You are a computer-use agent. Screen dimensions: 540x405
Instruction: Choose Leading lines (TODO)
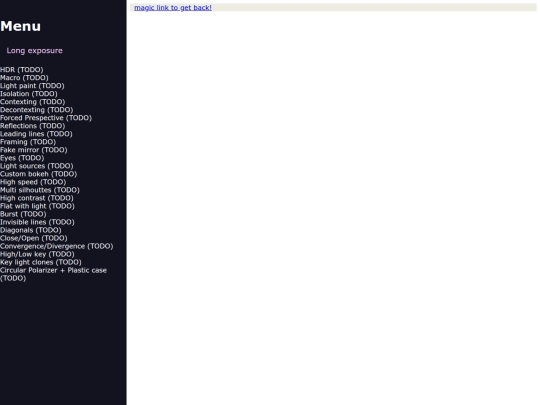point(36,134)
